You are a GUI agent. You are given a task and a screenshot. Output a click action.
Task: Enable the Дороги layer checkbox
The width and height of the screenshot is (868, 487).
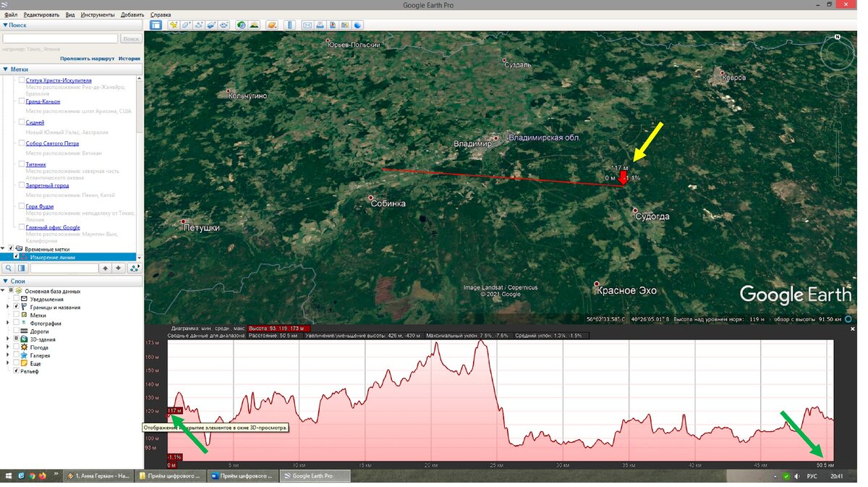(x=16, y=331)
